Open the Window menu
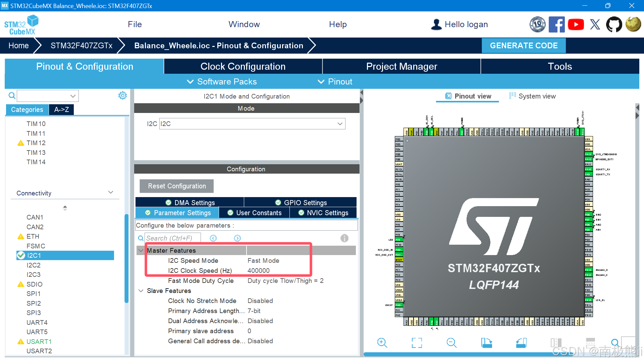 point(244,24)
